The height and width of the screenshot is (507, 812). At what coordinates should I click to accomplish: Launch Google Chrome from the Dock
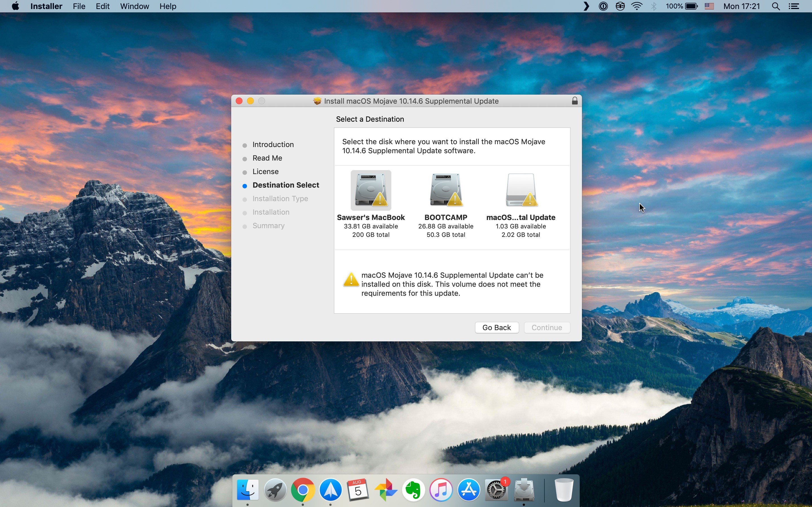tap(303, 490)
